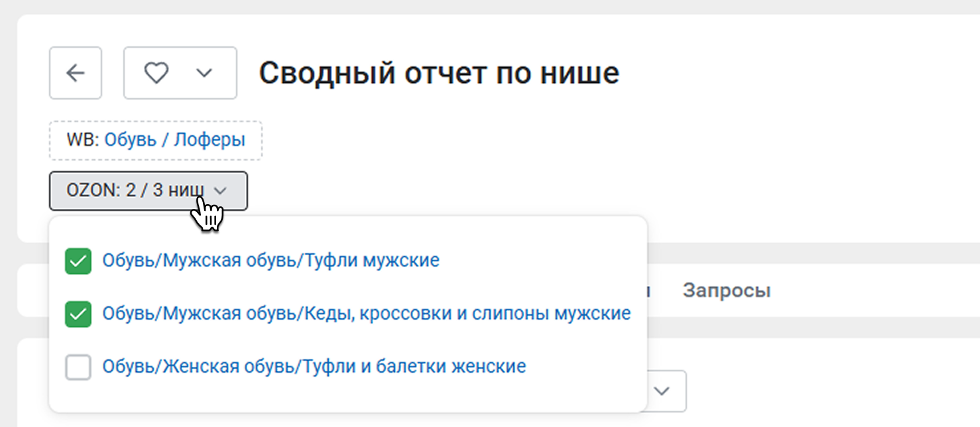This screenshot has width=980, height=427.
Task: Click the "Сводный отчет по нише" heading
Action: point(439,73)
